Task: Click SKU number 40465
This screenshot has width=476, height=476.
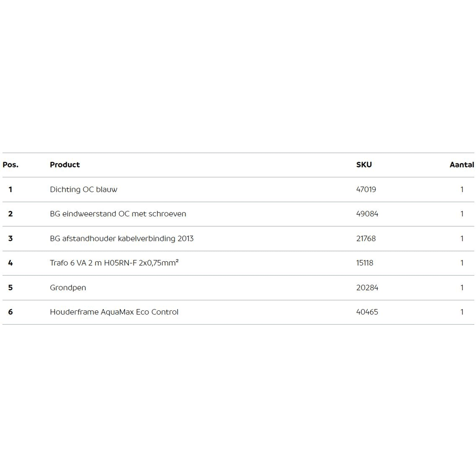Action: click(367, 312)
